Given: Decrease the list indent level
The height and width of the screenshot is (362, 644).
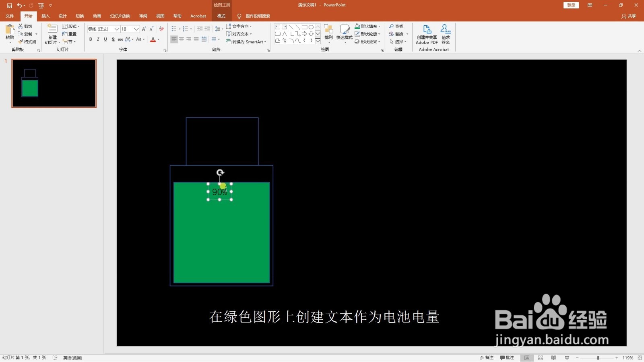Looking at the screenshot, I should coord(200,29).
